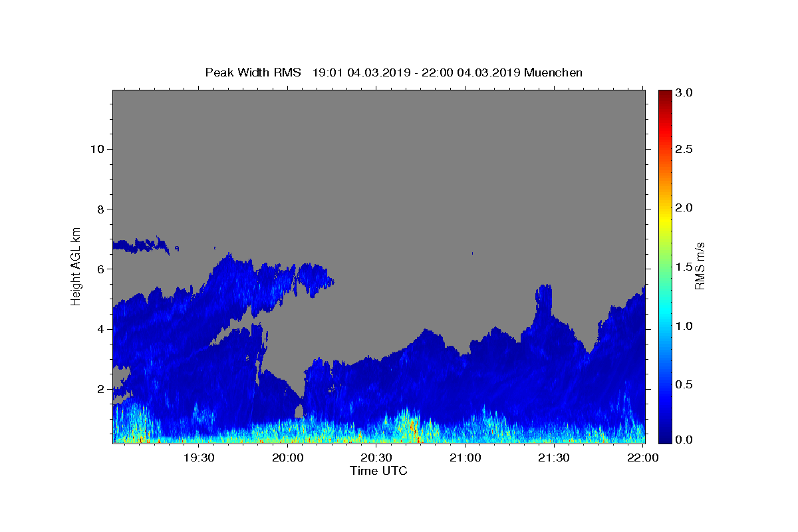Click the colorbar value 0.0
The height and width of the screenshot is (532, 798).
tap(684, 440)
